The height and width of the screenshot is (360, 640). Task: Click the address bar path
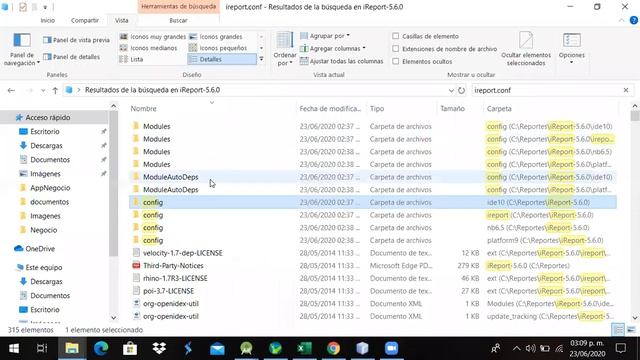pyautogui.click(x=152, y=90)
